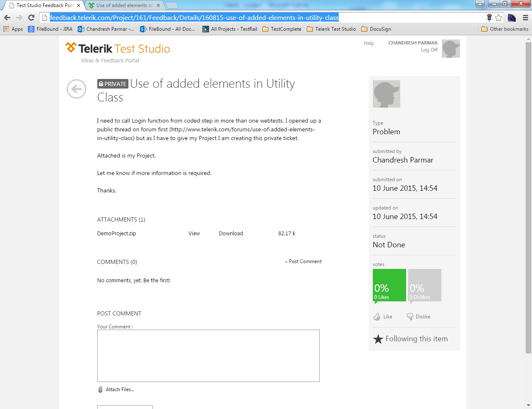Click inside the Your Comment text area

pyautogui.click(x=208, y=356)
